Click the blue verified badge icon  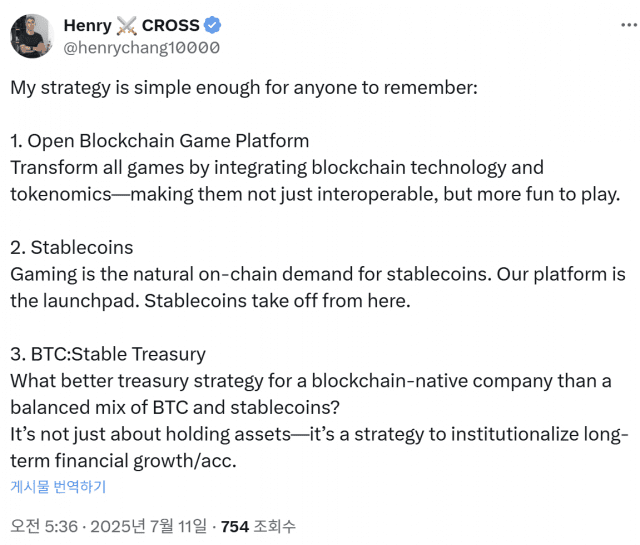click(x=212, y=25)
